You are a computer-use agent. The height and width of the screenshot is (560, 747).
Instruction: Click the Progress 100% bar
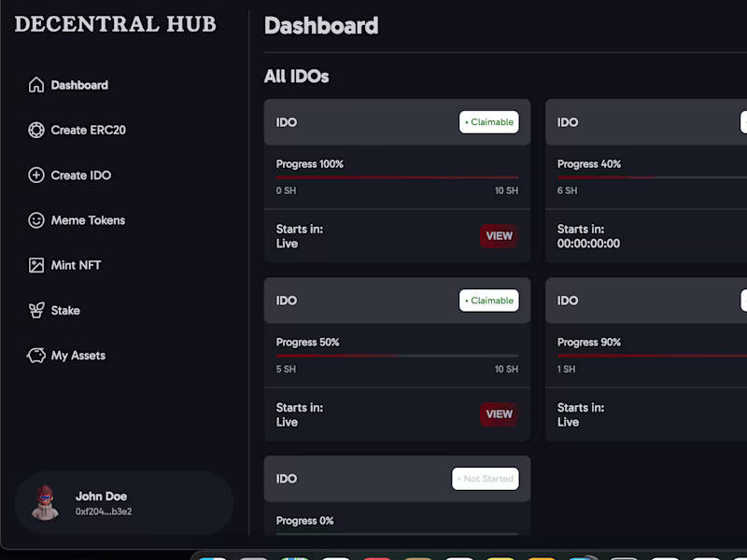(397, 176)
